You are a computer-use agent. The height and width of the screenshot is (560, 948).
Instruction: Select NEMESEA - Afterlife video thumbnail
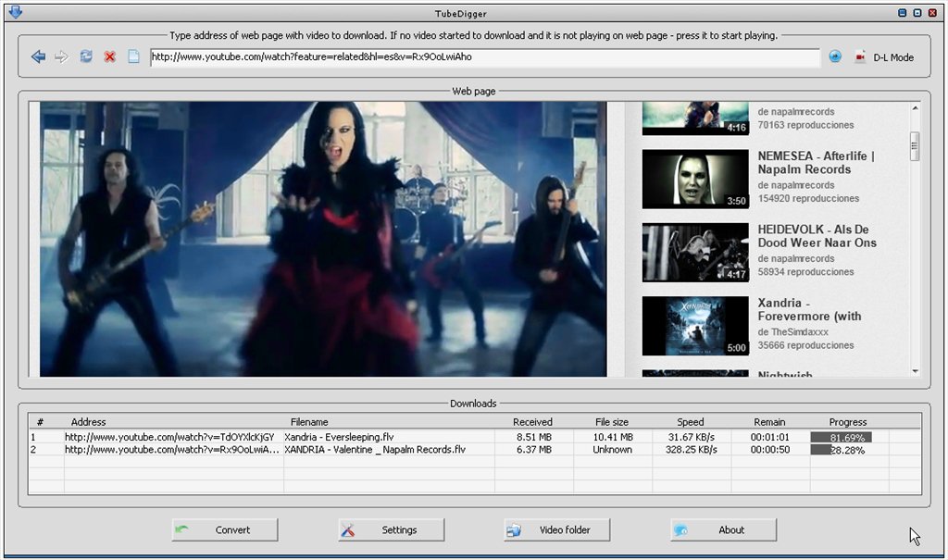pyautogui.click(x=694, y=179)
